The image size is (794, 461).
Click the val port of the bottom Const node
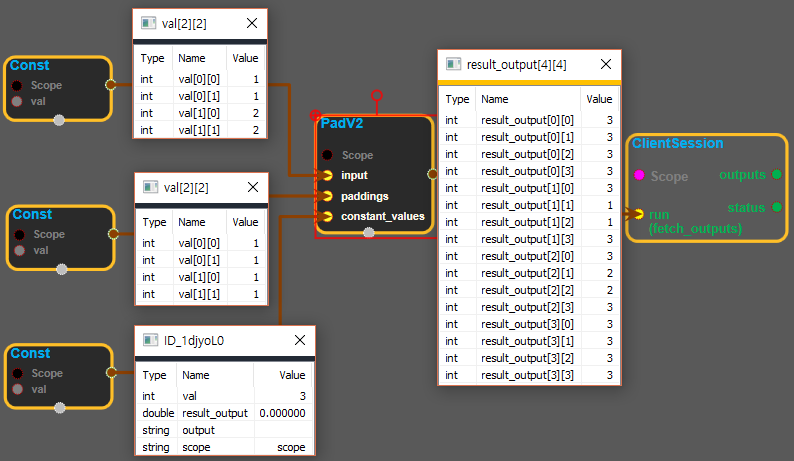(17, 389)
